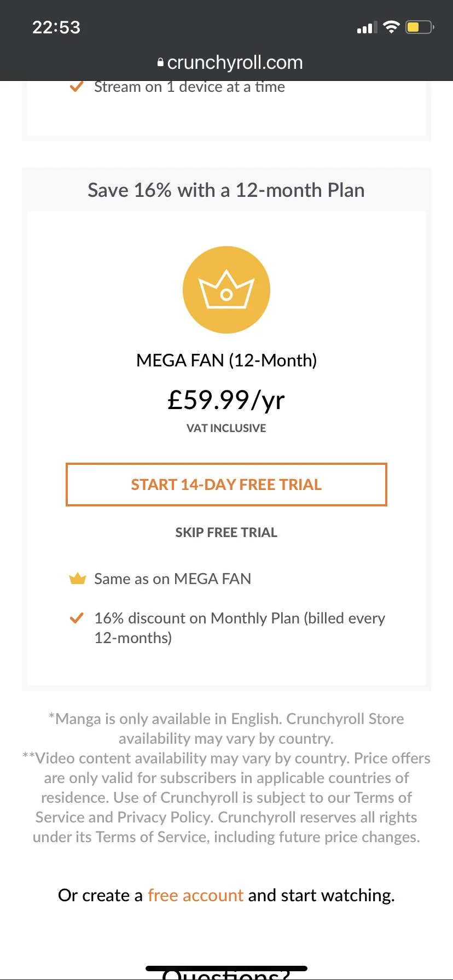
Task: Tap the clock showing 22:53
Action: tap(56, 27)
